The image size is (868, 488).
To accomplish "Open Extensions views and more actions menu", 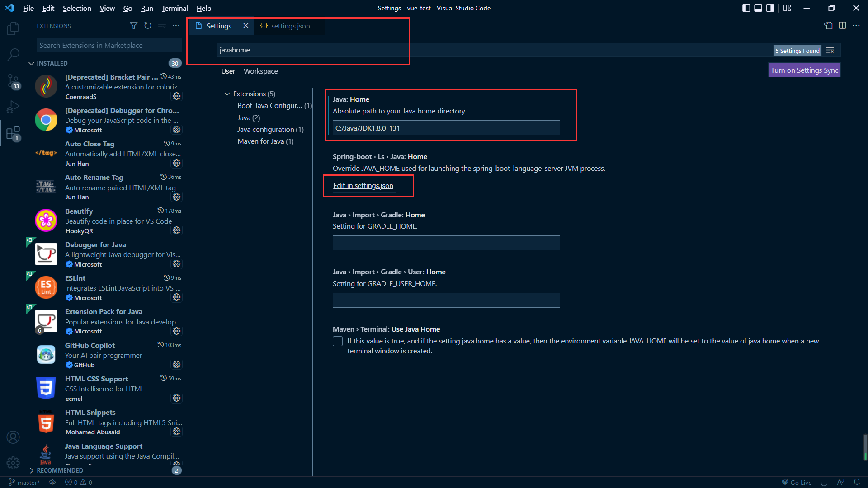I will (176, 26).
